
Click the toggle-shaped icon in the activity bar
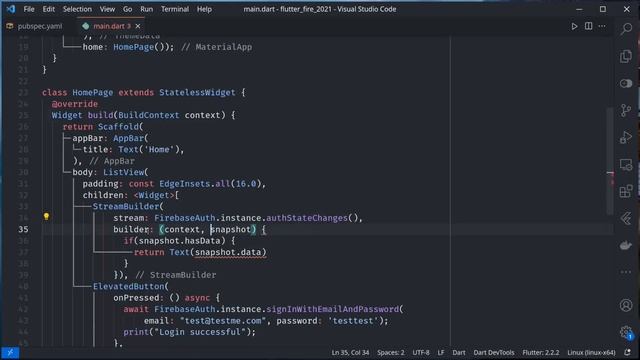(x=626, y=83)
